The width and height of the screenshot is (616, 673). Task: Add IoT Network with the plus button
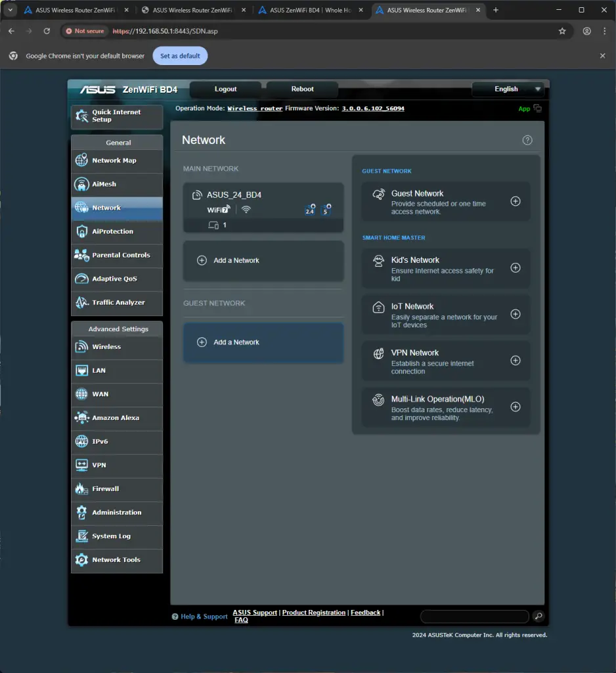[515, 314]
